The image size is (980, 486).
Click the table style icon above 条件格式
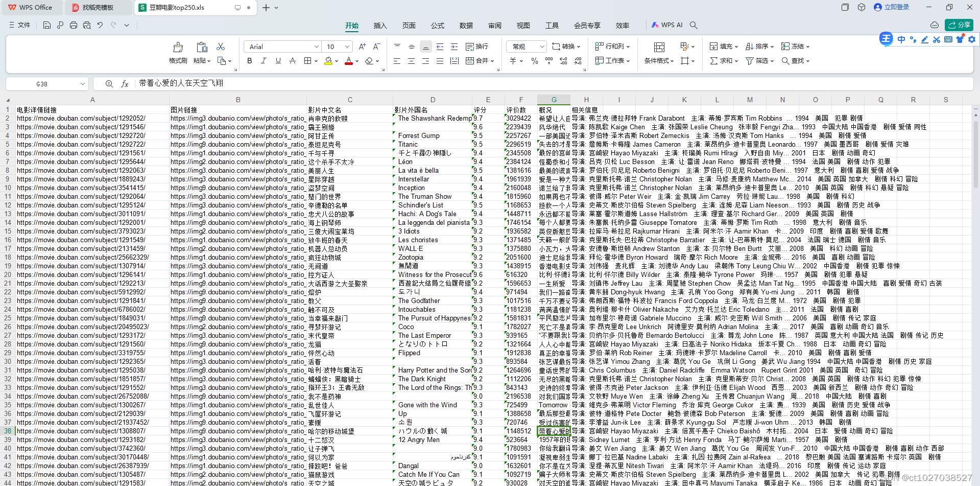[659, 47]
